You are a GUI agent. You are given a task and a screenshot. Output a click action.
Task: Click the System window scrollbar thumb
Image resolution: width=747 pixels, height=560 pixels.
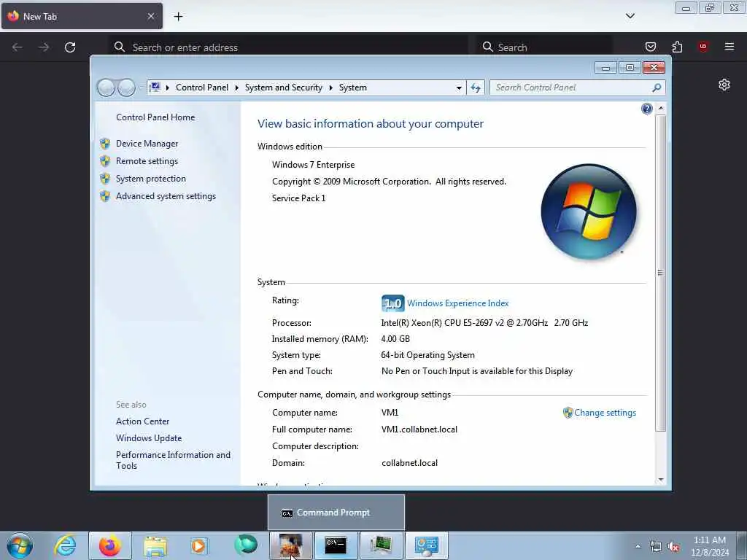click(x=660, y=273)
